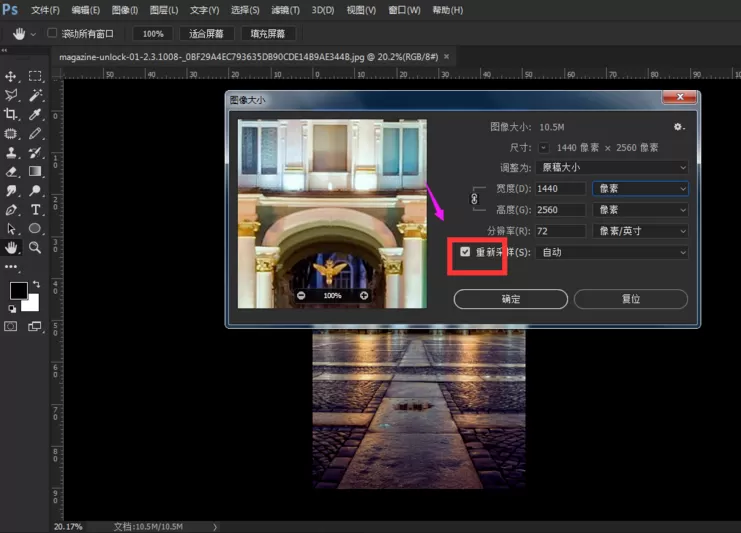Screen dimensions: 741x533
Task: Select the Zoom magnifier tool
Action: click(x=34, y=247)
